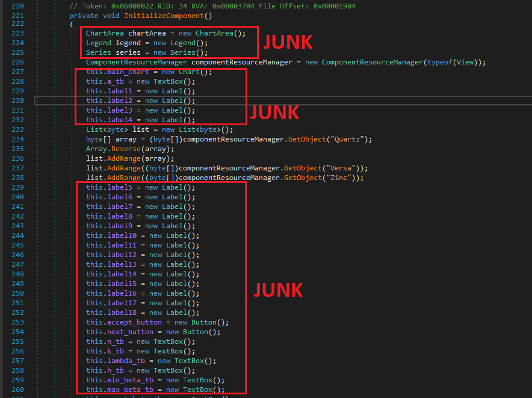The height and width of the screenshot is (398, 532).
Task: Click line number 233 in the gutter
Action: click(x=17, y=129)
